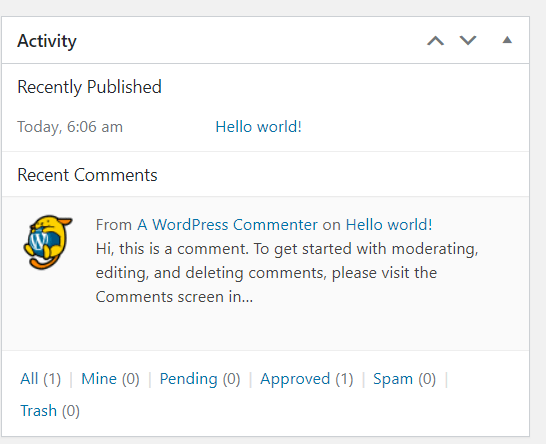The height and width of the screenshot is (444, 546).
Task: Click the word 'on' before Hello world!
Action: pos(332,225)
